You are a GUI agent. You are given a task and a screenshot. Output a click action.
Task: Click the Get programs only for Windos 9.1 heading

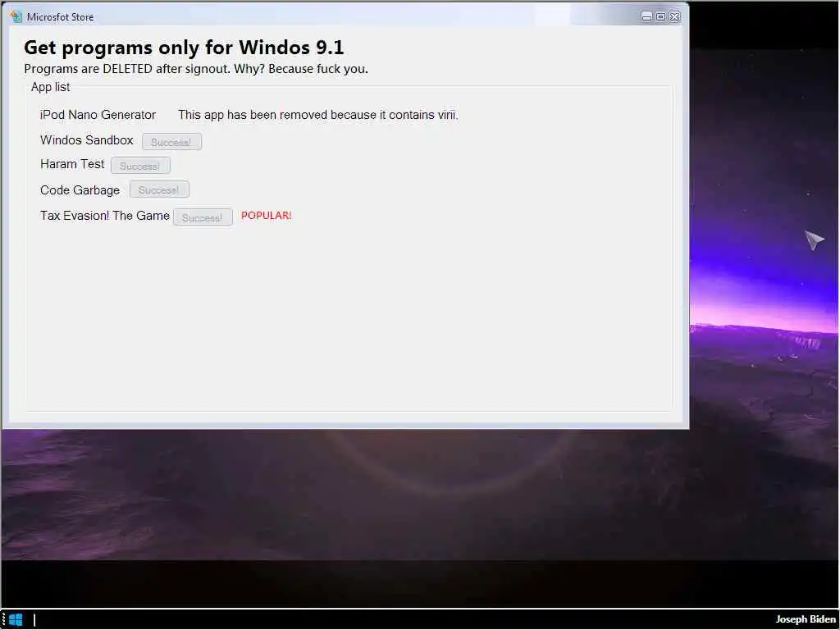coord(184,48)
